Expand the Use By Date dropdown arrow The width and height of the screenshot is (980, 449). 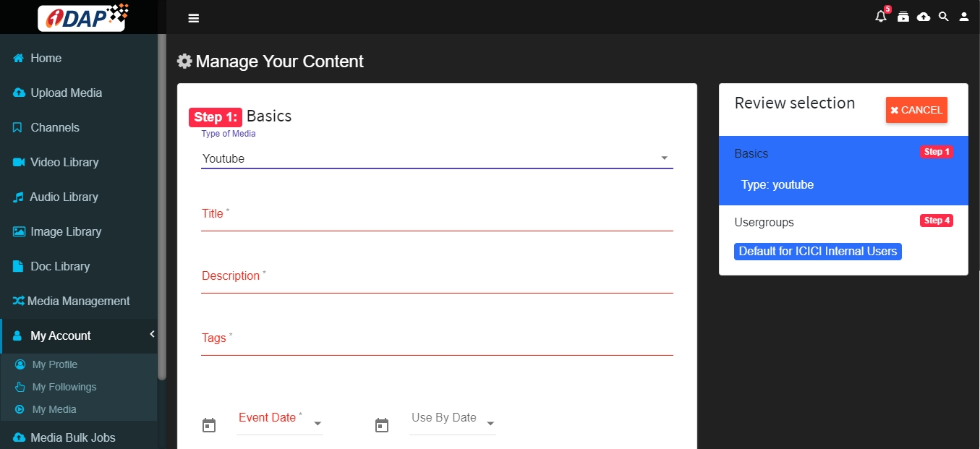(490, 424)
